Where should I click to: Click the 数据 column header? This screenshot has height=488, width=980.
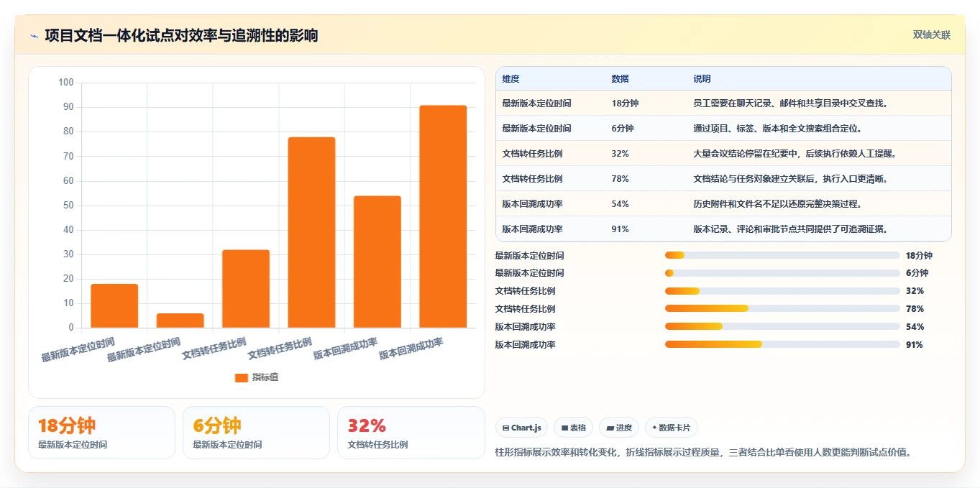[x=620, y=78]
